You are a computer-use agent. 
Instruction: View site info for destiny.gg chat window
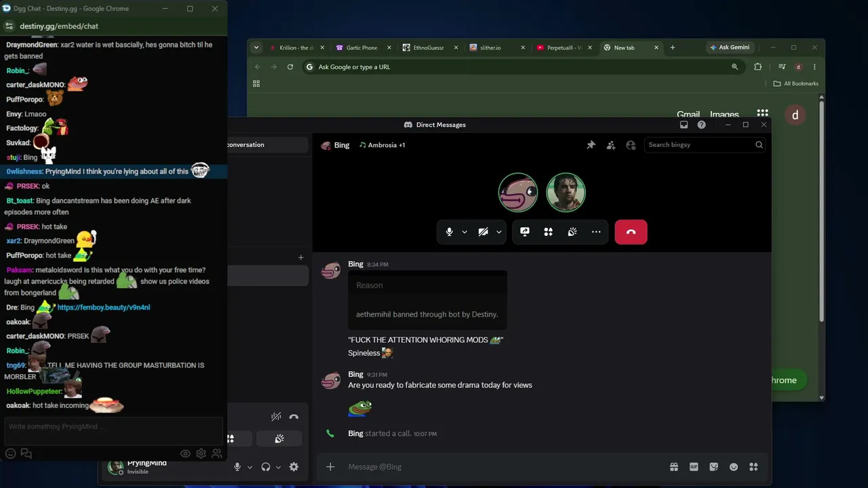9,26
